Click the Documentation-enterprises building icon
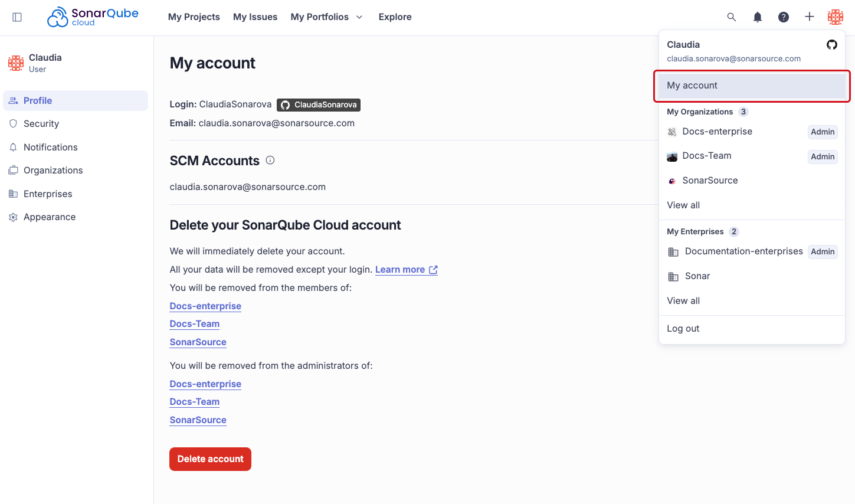Viewport: 855px width, 504px height. point(673,252)
